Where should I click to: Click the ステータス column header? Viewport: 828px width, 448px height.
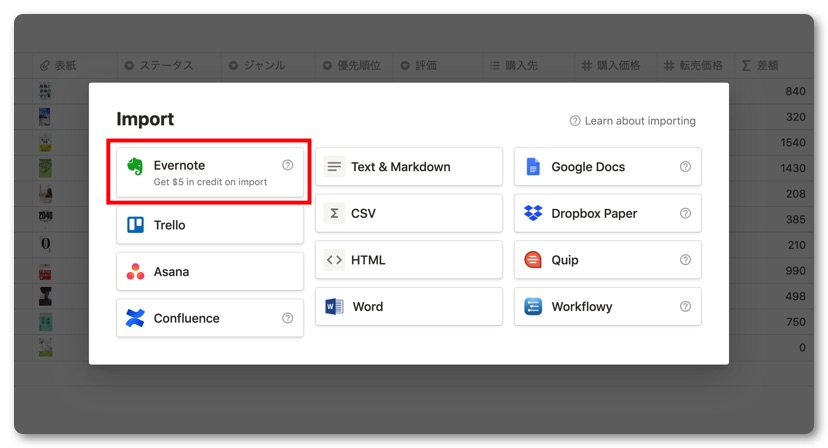point(165,66)
